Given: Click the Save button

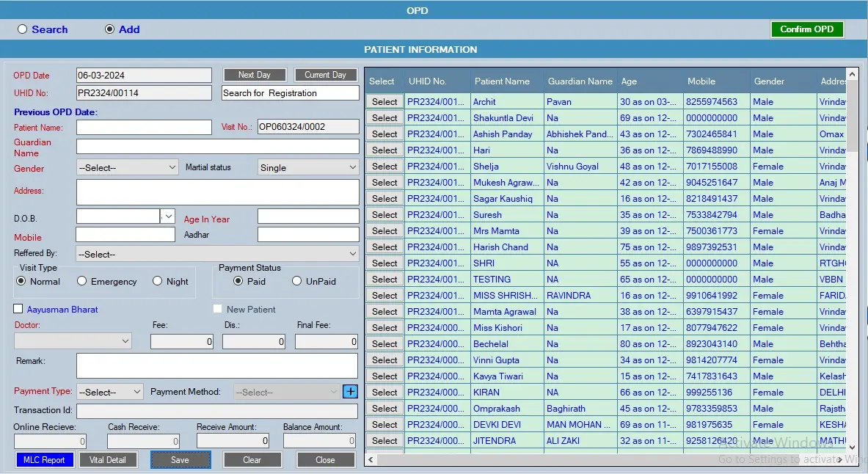Looking at the screenshot, I should tap(180, 460).
